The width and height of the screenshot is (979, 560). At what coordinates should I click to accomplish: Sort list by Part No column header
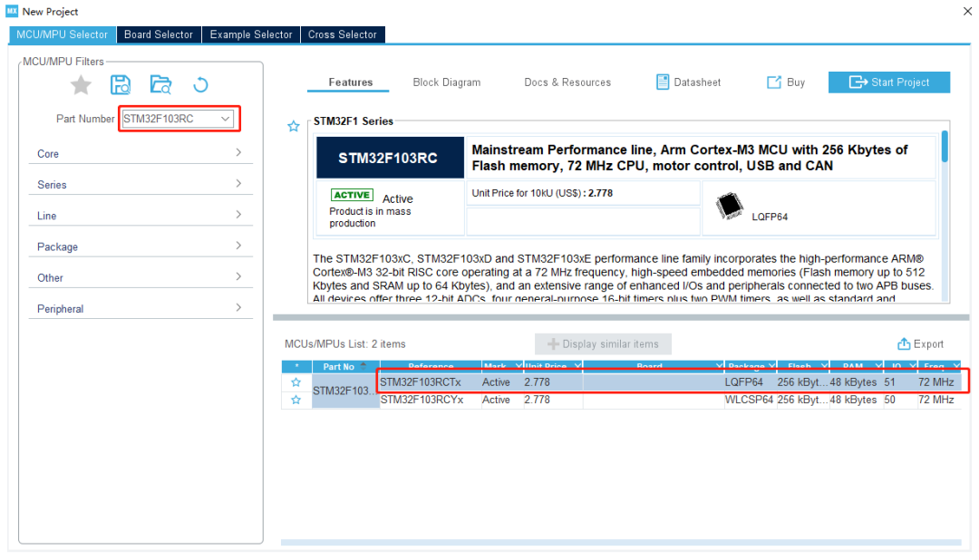coord(345,366)
